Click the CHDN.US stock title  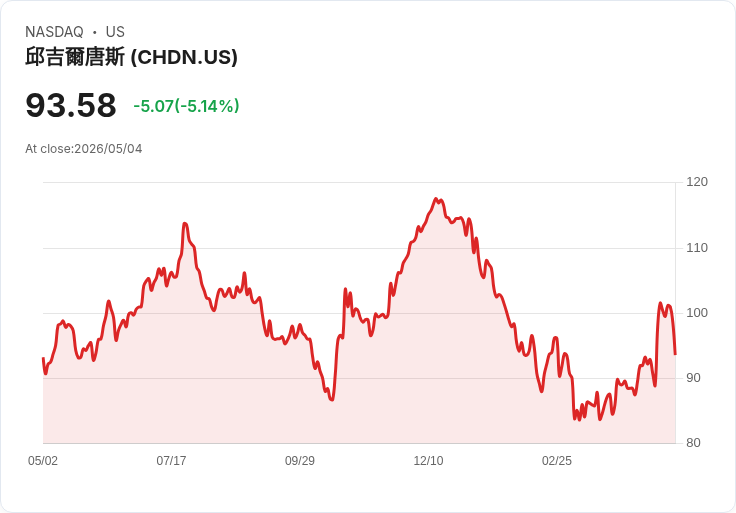point(131,57)
